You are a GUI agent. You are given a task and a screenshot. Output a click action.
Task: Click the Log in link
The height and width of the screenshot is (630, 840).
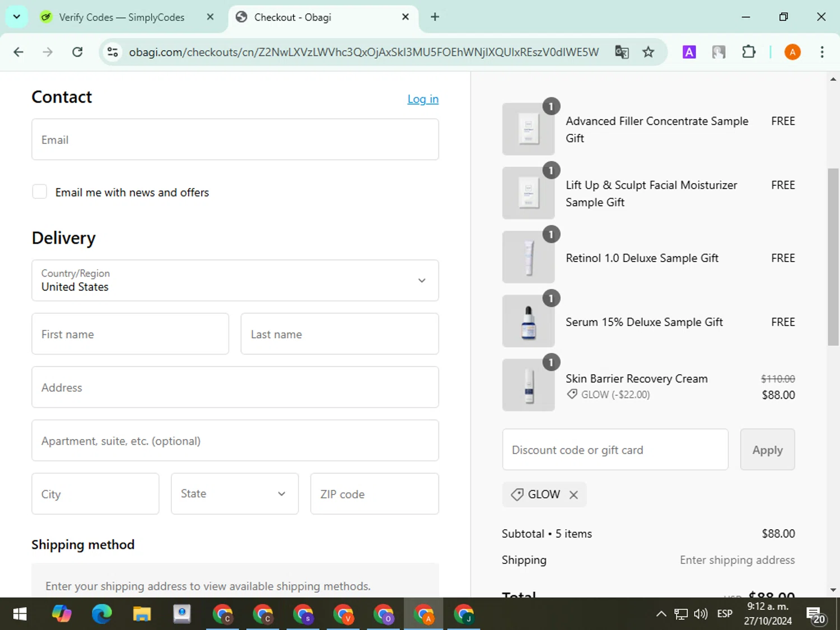pos(423,99)
